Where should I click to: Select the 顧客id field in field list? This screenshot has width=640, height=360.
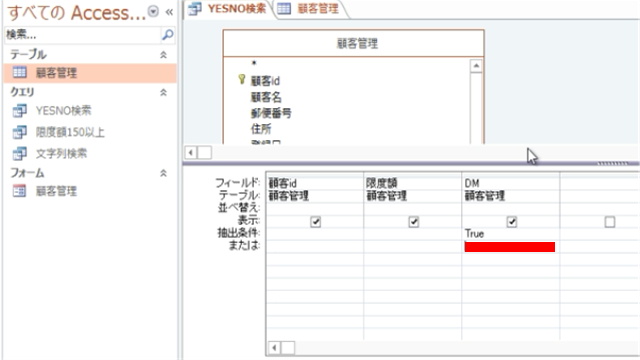click(x=265, y=81)
